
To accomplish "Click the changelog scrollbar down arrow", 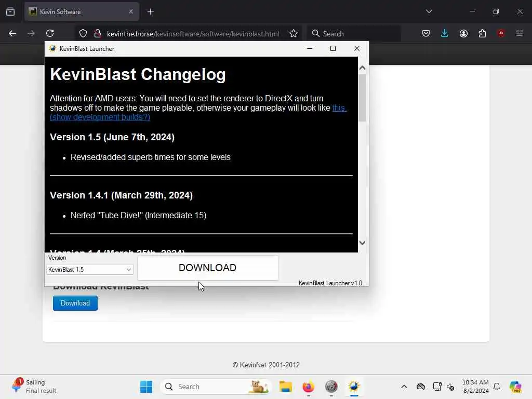I will 362,243.
